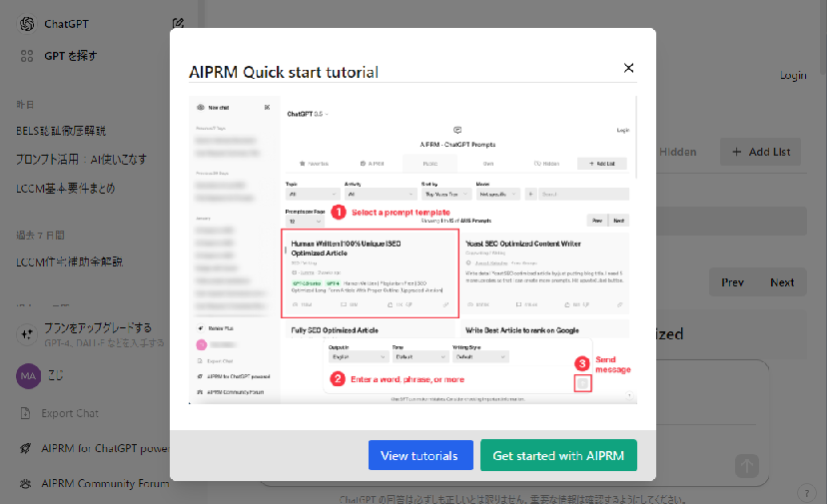
Task: Close the AIPRM Quick start tutorial dialog
Action: pos(628,68)
